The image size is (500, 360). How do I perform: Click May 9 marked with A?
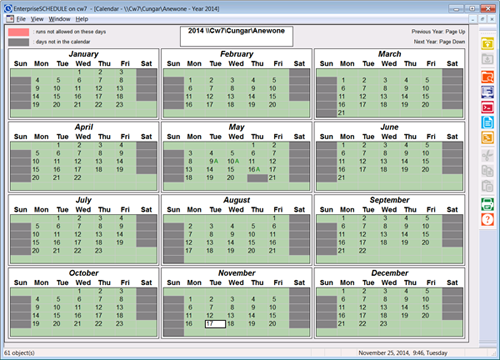coord(213,161)
